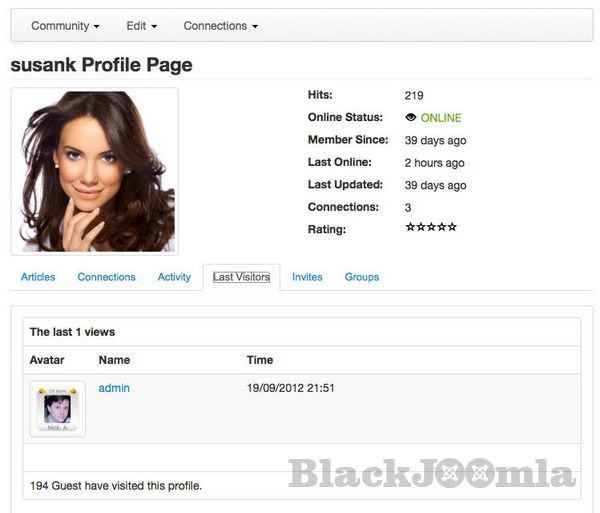600x513 pixels.
Task: Click the ONLINE status text
Action: coord(441,118)
